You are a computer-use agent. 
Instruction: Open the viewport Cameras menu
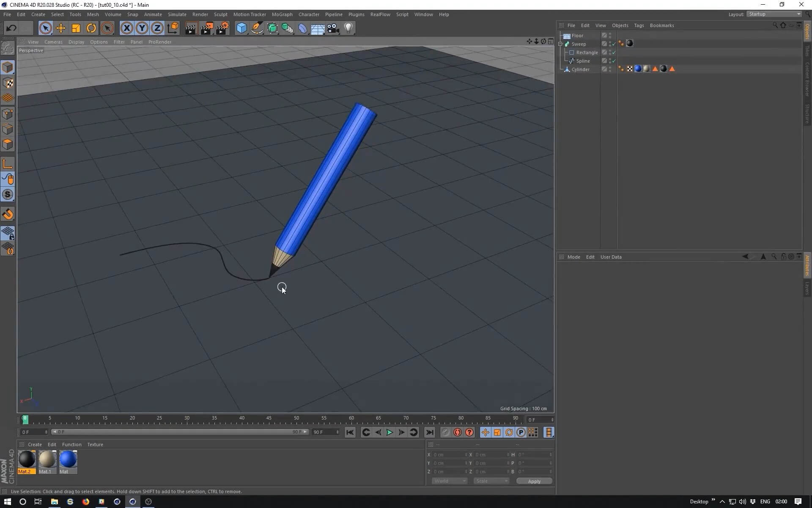click(x=53, y=42)
